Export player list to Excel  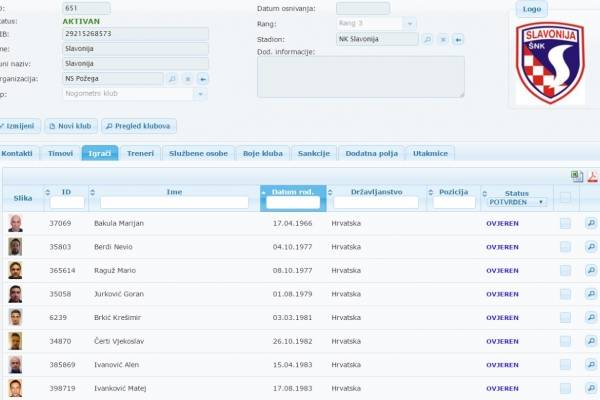(577, 176)
